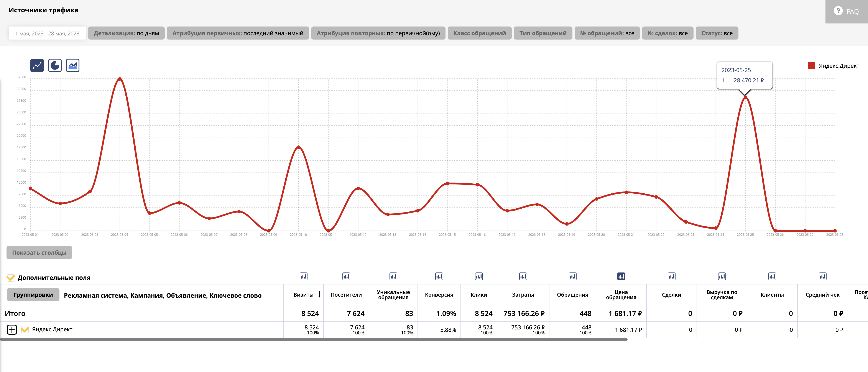868x372 pixels.
Task: Toggle Яндекс.Директ legend color swatch
Action: [811, 66]
